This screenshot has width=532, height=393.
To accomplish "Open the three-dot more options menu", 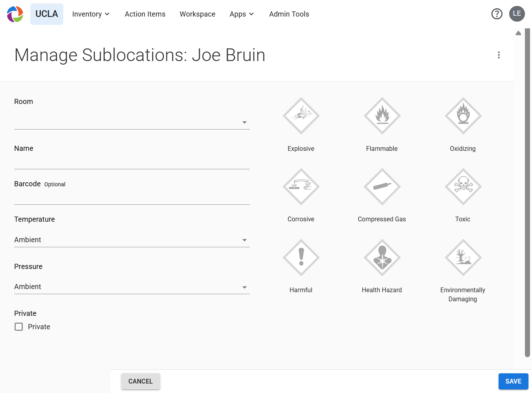I will (x=499, y=55).
